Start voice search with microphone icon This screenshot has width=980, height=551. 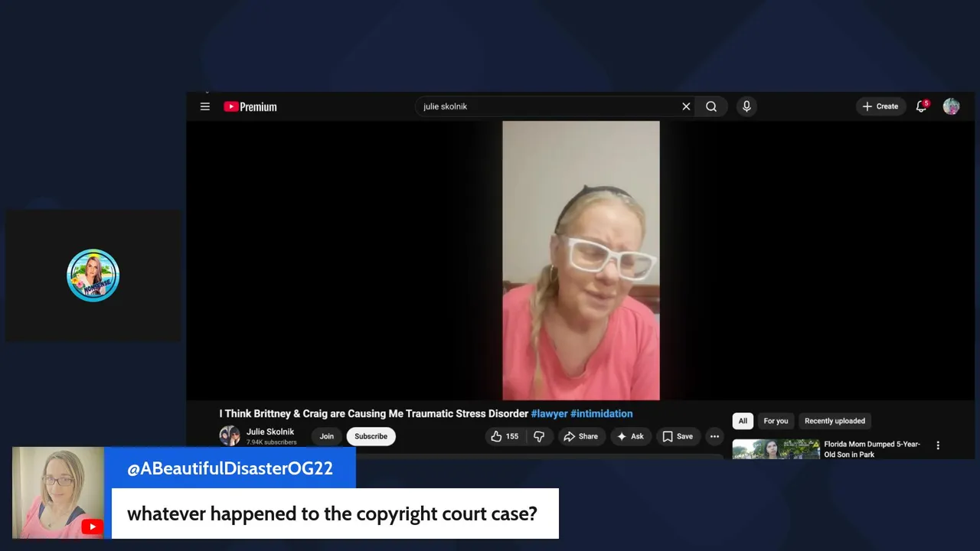coord(746,106)
